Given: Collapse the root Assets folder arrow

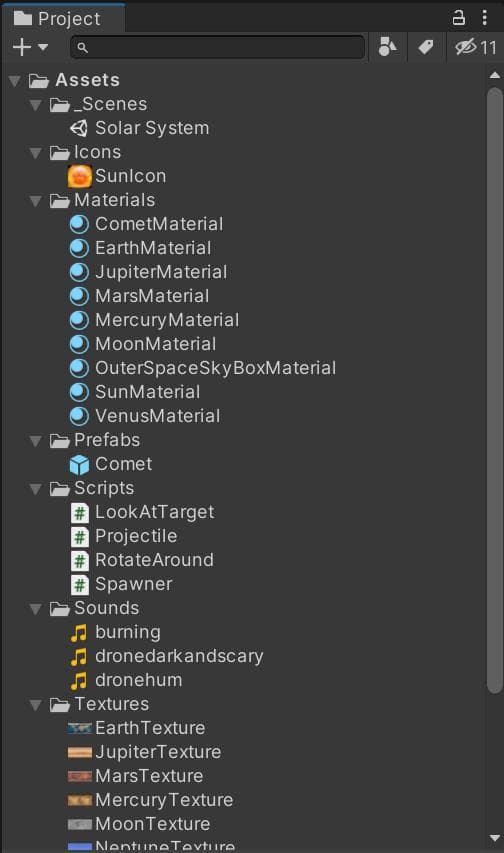Looking at the screenshot, I should (15, 81).
